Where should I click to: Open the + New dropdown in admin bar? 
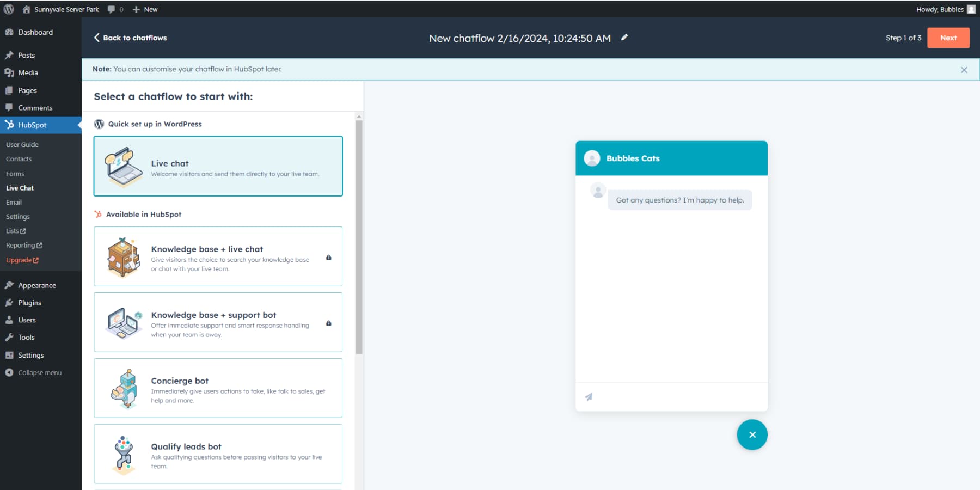click(145, 9)
